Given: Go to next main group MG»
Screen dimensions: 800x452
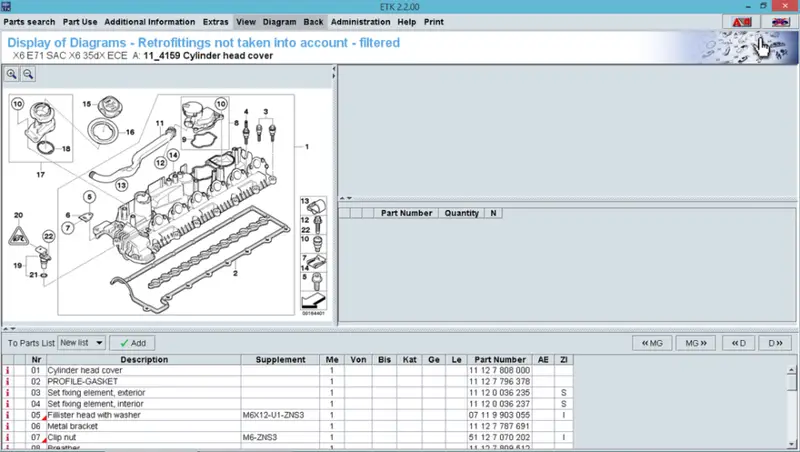Looking at the screenshot, I should pos(696,343).
